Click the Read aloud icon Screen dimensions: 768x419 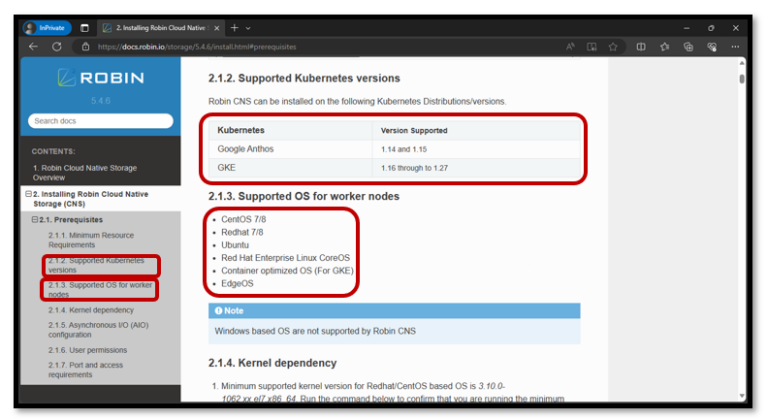coord(570,47)
